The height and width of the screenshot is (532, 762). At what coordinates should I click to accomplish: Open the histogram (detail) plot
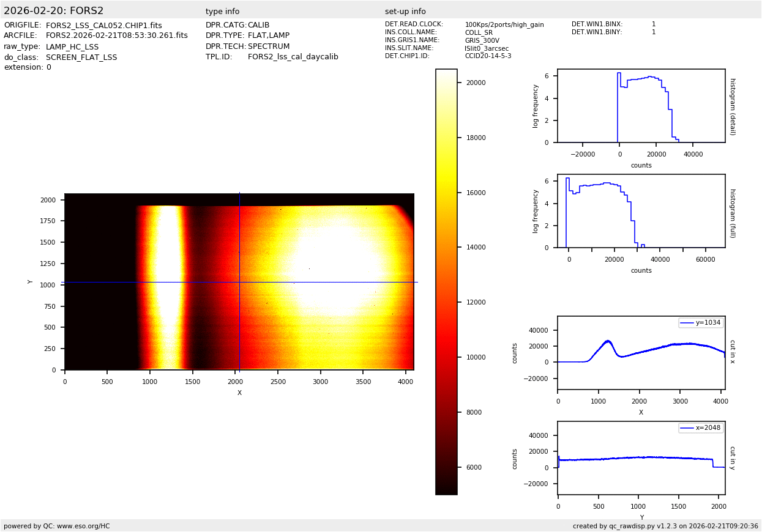(641, 106)
